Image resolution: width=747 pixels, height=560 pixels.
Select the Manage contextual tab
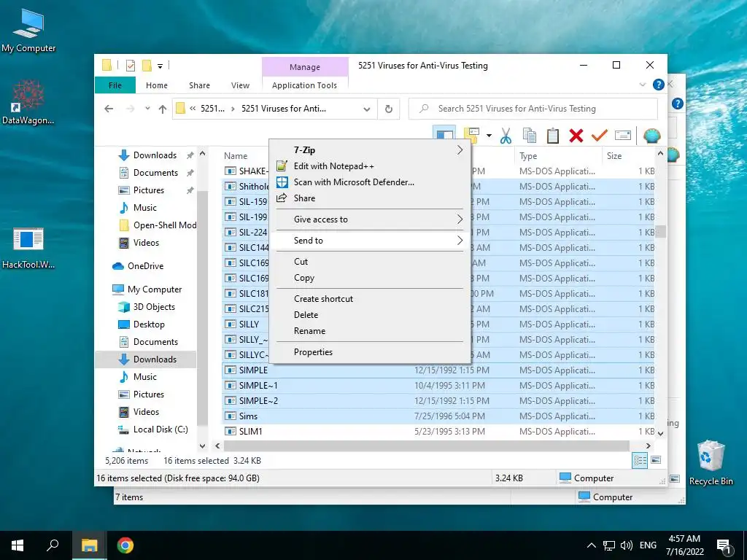click(305, 67)
